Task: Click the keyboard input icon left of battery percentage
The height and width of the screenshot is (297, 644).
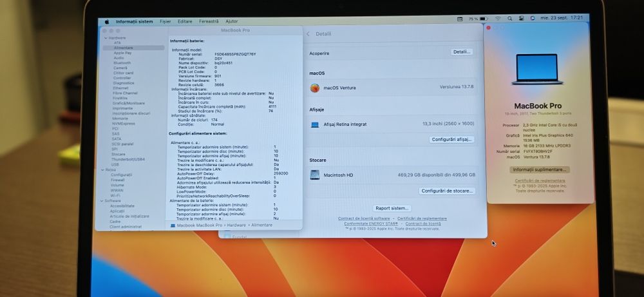Action: (x=460, y=19)
